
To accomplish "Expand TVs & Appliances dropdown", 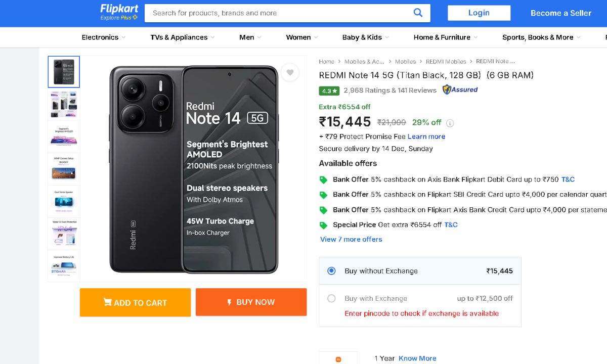I will tap(182, 37).
